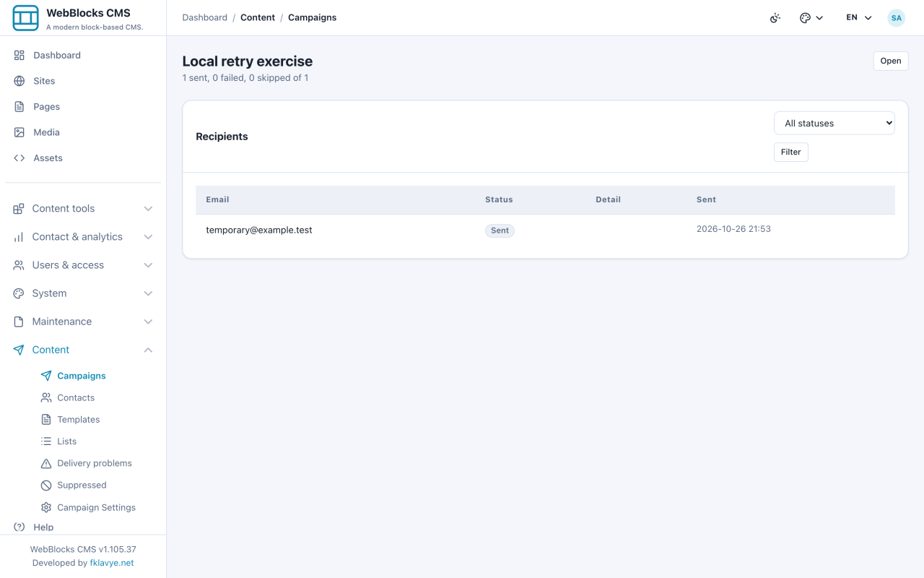Click the Filter button
This screenshot has width=924, height=578.
(x=791, y=152)
